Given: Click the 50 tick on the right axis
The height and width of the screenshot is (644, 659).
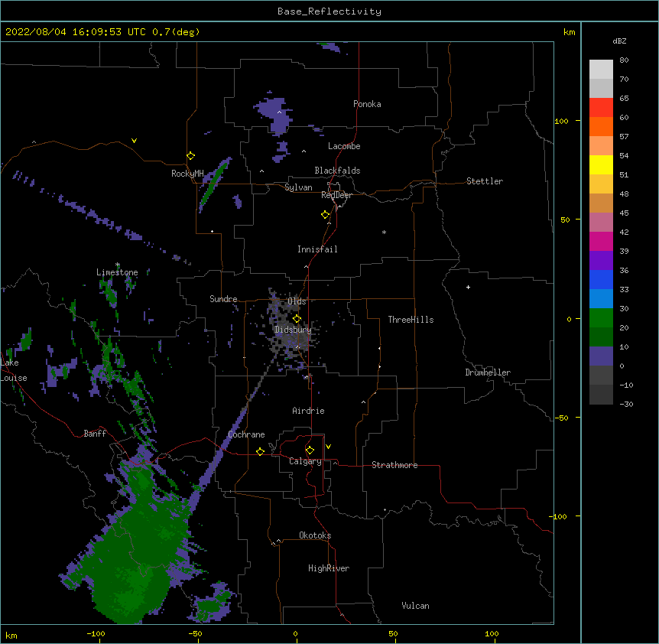Looking at the screenshot, I should click(565, 220).
